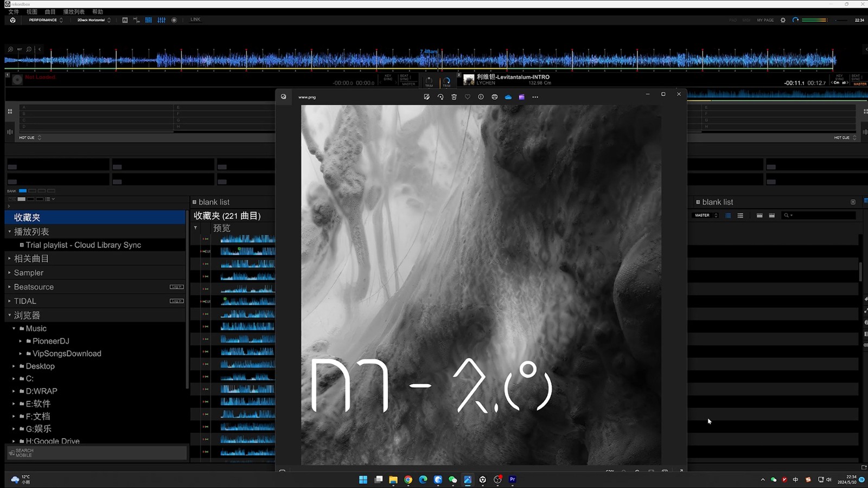Screen dimensions: 868x488
Task: Open deck 2 HOT CUE mode dropdown
Action: pyautogui.click(x=845, y=138)
